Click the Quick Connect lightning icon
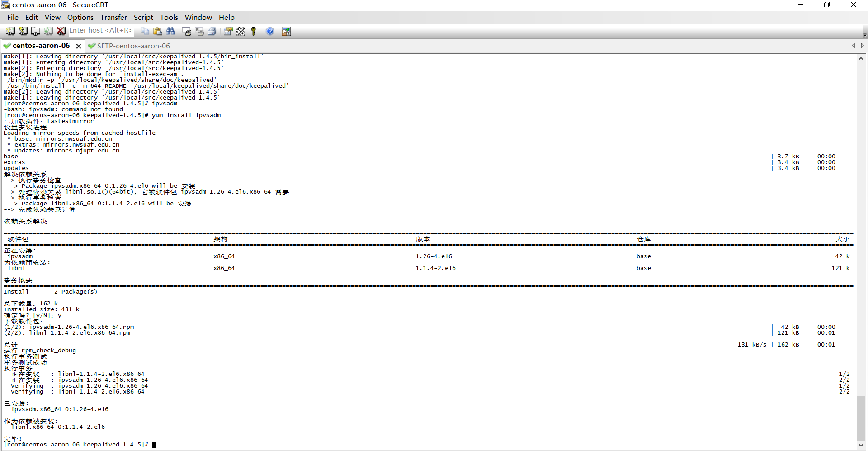868x451 pixels. point(23,31)
